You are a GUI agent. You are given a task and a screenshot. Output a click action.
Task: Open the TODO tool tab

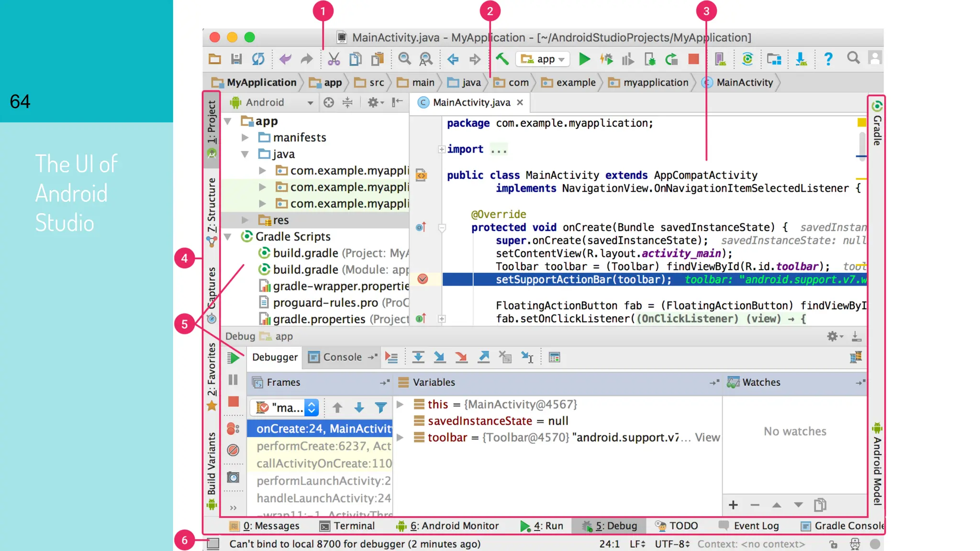pyautogui.click(x=677, y=526)
